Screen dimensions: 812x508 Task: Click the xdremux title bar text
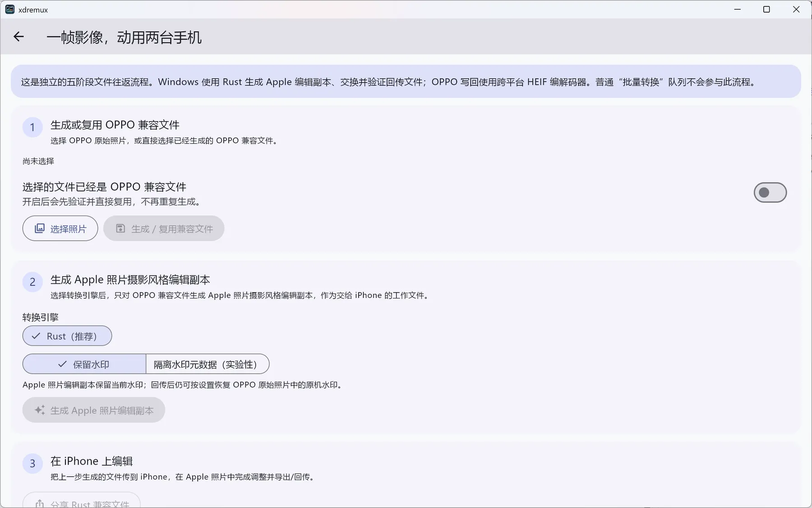click(x=33, y=10)
